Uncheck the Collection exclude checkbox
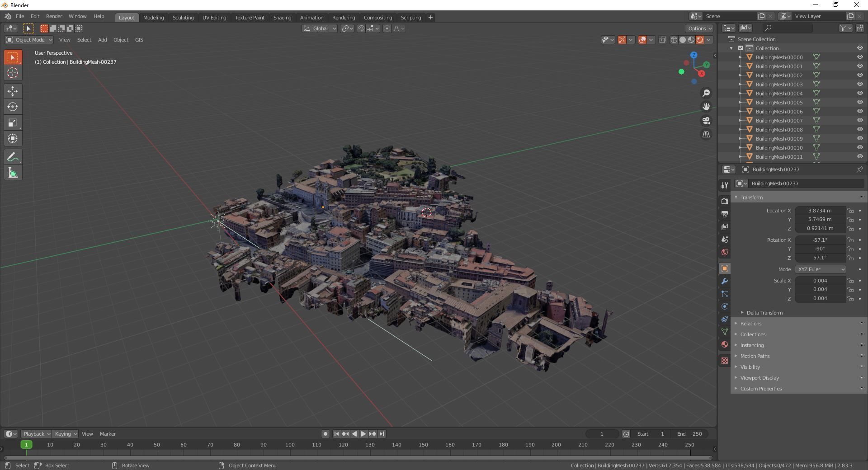The height and width of the screenshot is (470, 868). (741, 48)
